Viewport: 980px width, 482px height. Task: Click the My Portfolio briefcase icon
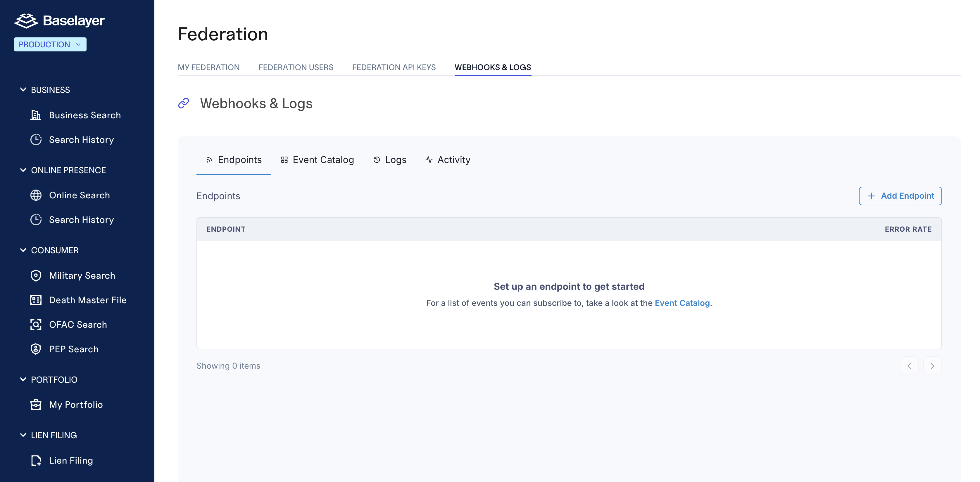click(36, 405)
